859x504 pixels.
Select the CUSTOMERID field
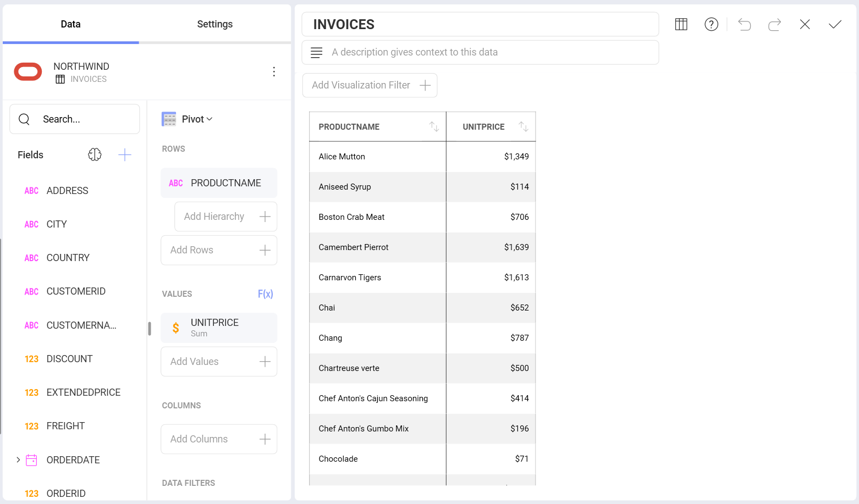75,291
